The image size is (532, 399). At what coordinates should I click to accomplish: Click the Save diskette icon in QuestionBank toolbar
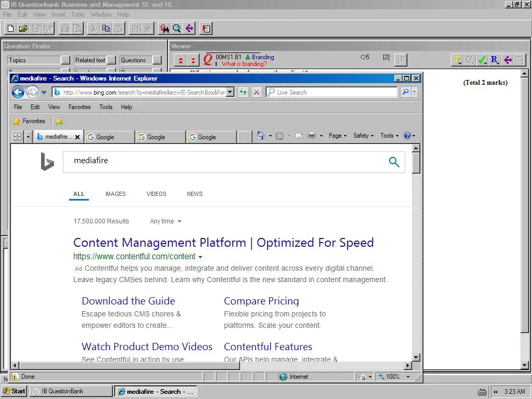point(36,29)
